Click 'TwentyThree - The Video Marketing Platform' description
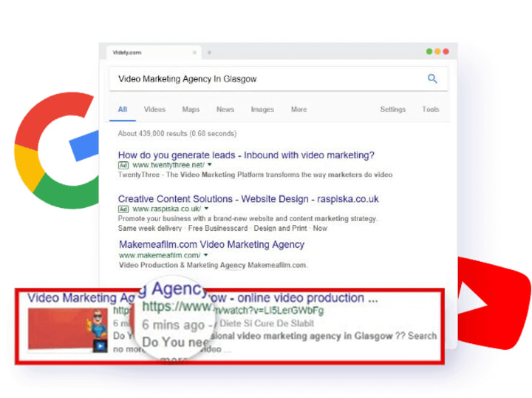The height and width of the screenshot is (398, 532). (x=255, y=175)
